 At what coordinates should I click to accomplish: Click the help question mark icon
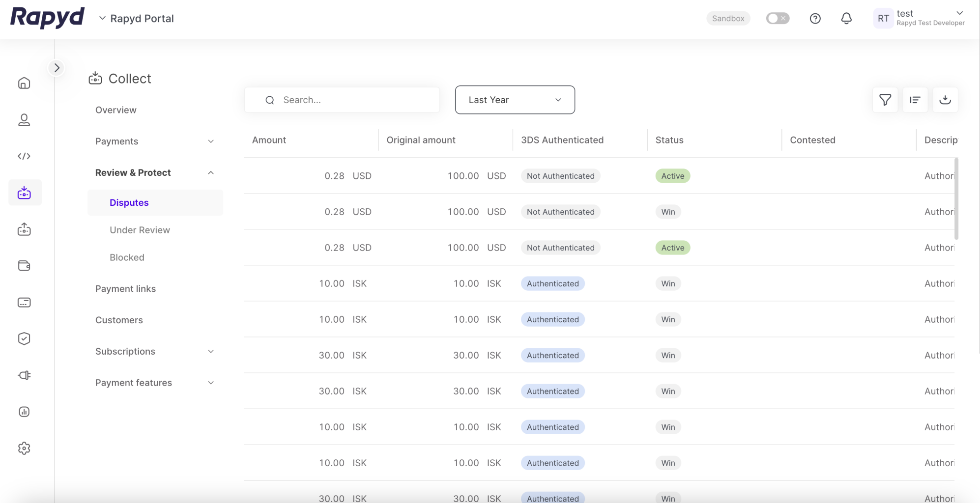pos(815,19)
